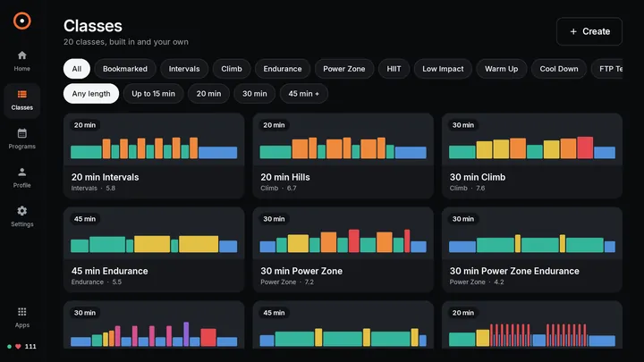
Task: Open the Settings gear icon
Action: (x=21, y=211)
